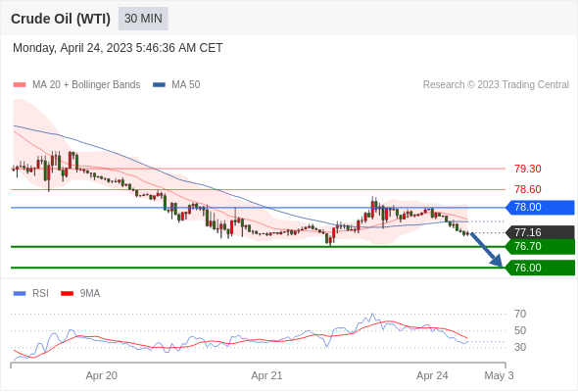Click the blue MA 50 legend swatch
The width and height of the screenshot is (578, 392).
(159, 85)
